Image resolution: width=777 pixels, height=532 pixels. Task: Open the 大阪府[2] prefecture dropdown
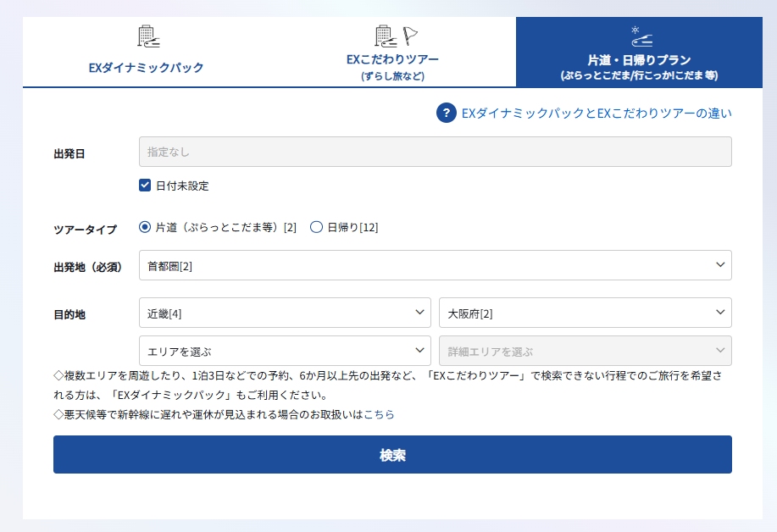[x=586, y=313]
